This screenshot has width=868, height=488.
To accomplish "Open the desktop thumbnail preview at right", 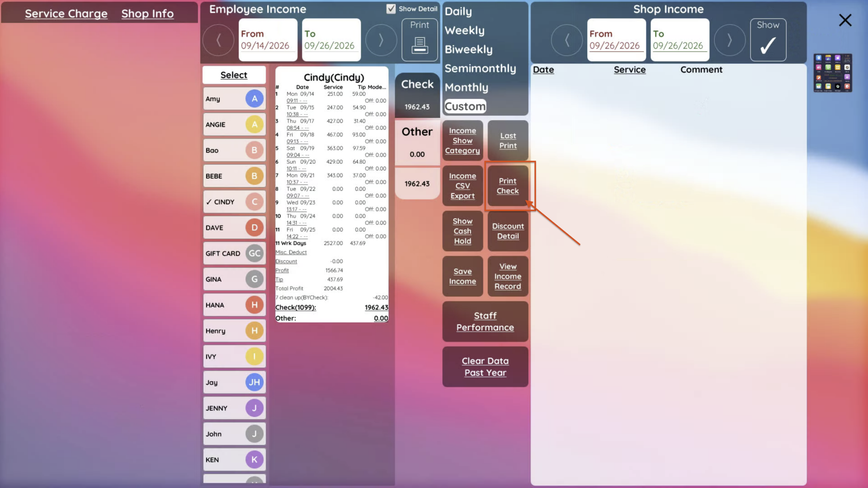I will click(x=833, y=73).
